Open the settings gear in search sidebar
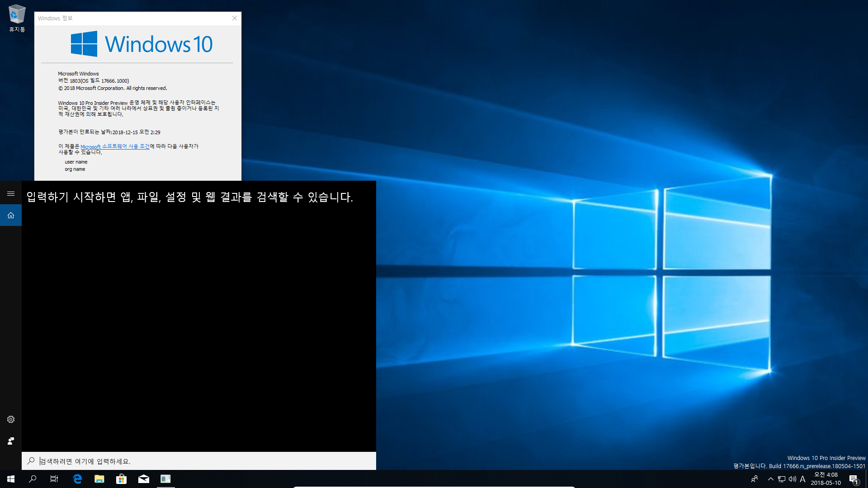868x488 pixels. click(x=11, y=419)
